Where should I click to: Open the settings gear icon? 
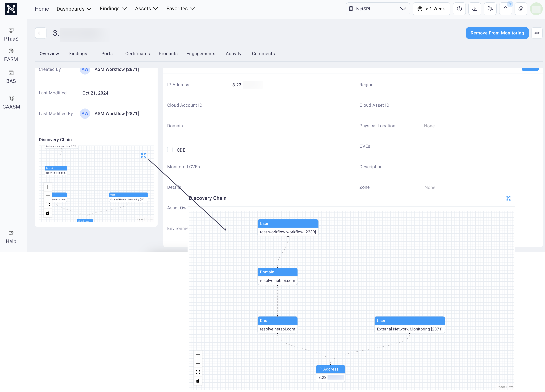pos(521,9)
